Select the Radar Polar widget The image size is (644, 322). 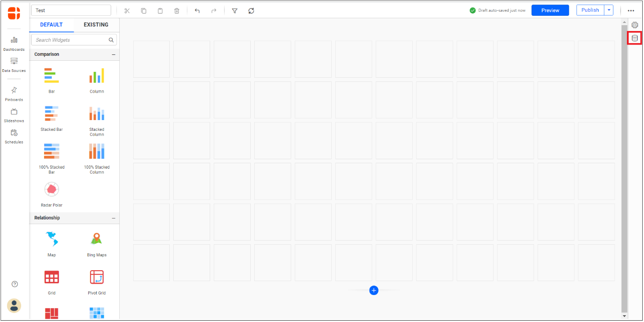pos(52,194)
